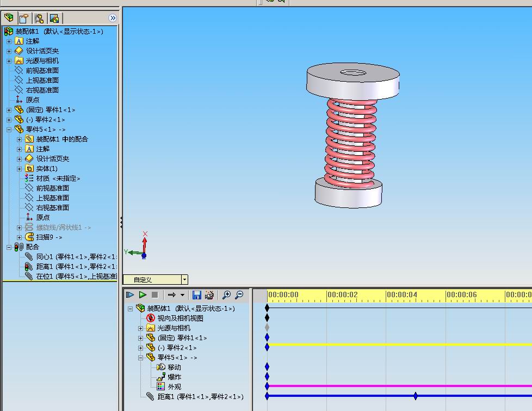Collapse the 零件5<1> node in design tree
532x411 pixels.
click(9, 130)
